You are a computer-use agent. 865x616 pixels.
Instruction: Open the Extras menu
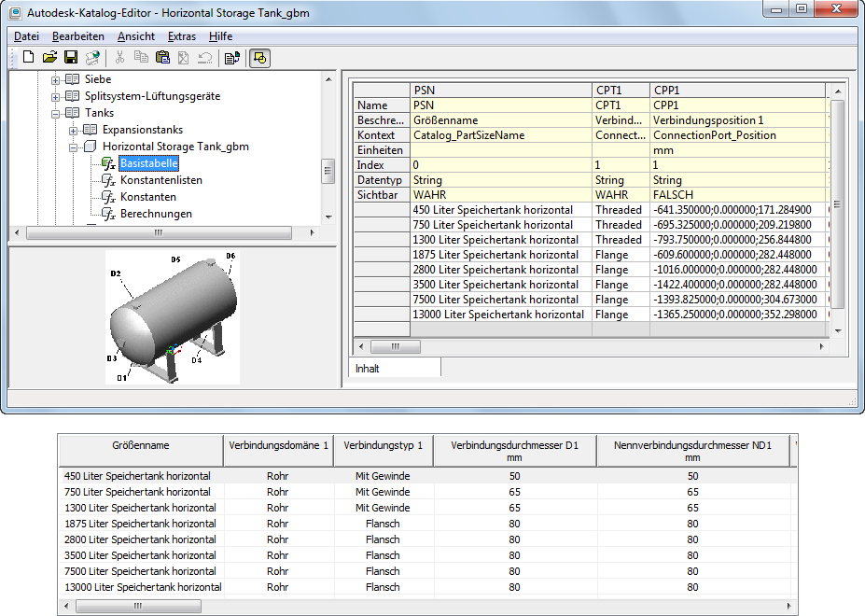(182, 36)
